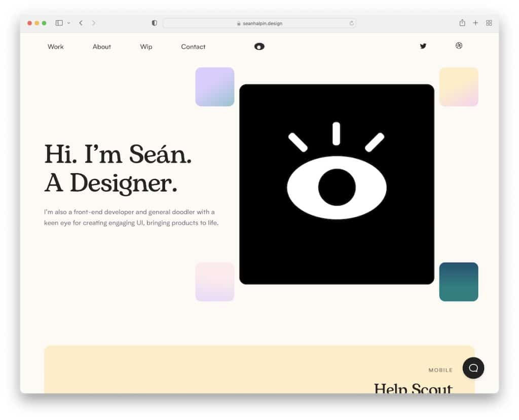The width and height of the screenshot is (519, 420).
Task: Toggle the Safari sidebar icon
Action: point(59,23)
